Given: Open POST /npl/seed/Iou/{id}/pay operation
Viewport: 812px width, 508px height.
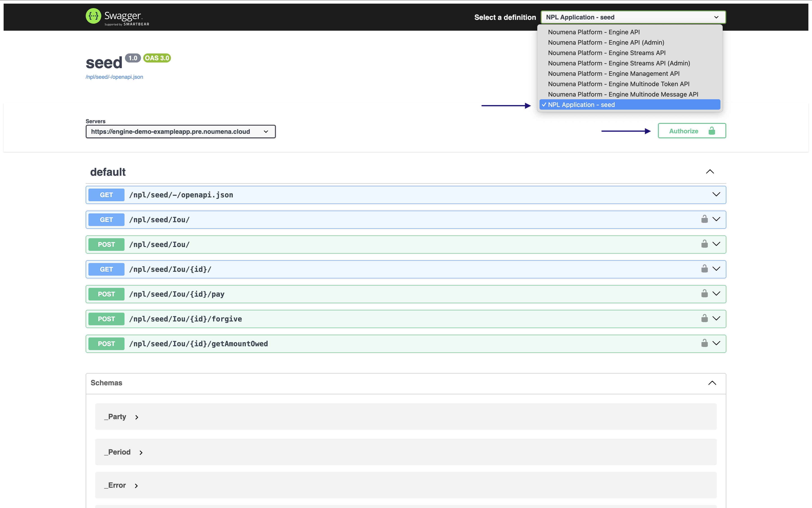Looking at the screenshot, I should pyautogui.click(x=177, y=294).
